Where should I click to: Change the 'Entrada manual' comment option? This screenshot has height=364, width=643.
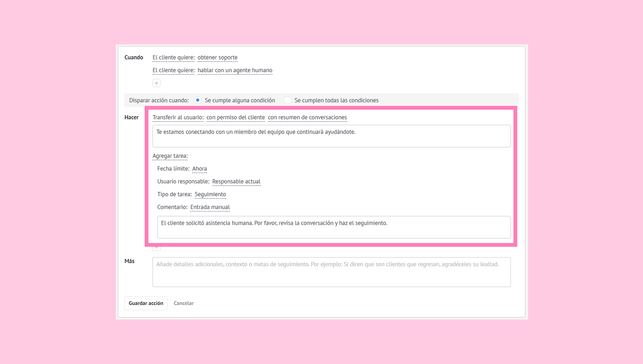click(210, 207)
